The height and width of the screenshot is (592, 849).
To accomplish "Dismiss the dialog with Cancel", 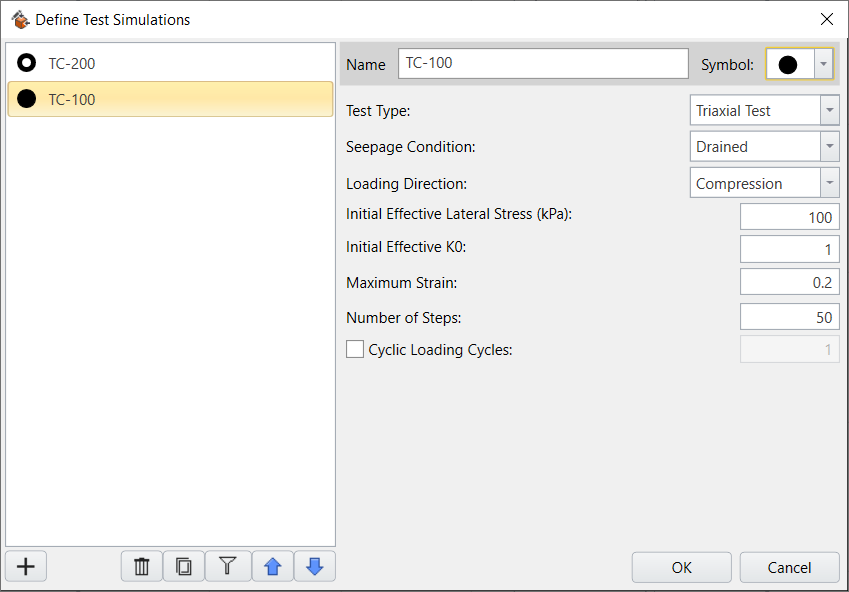I will click(789, 567).
